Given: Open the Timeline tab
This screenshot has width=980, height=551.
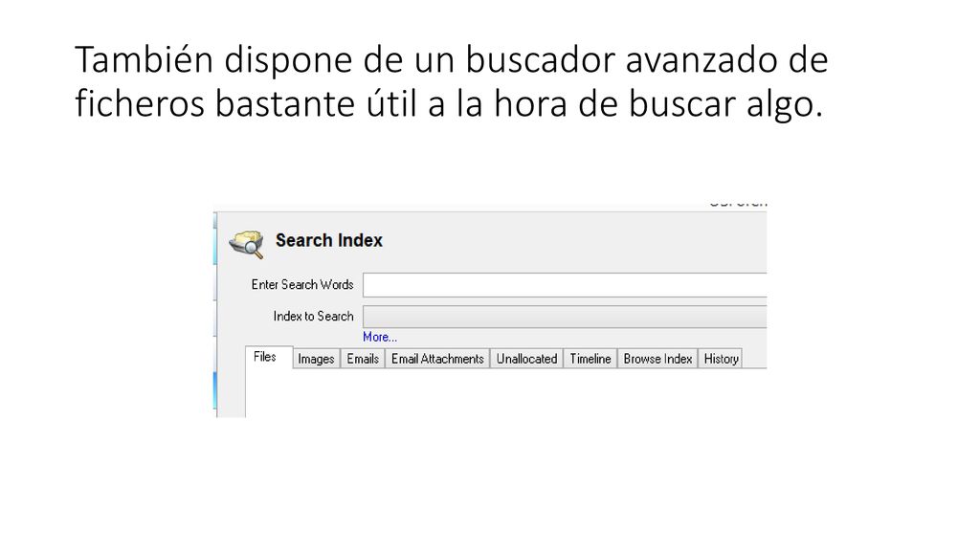Looking at the screenshot, I should [590, 359].
